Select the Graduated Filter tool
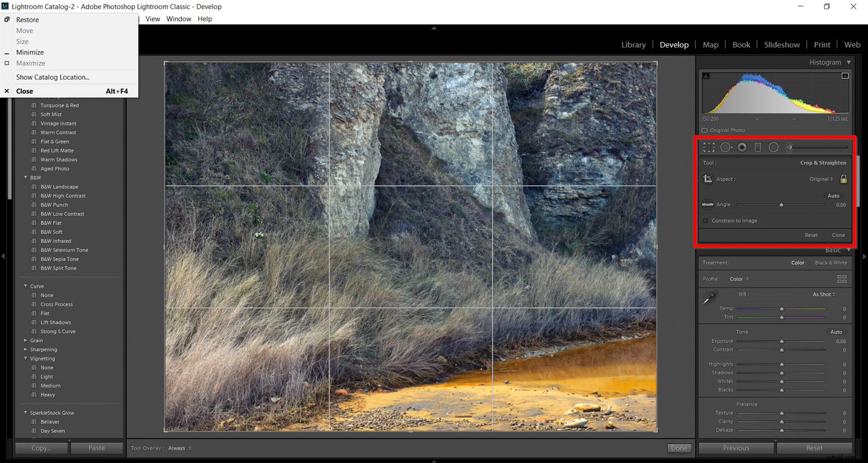The image size is (868, 463). click(x=757, y=147)
